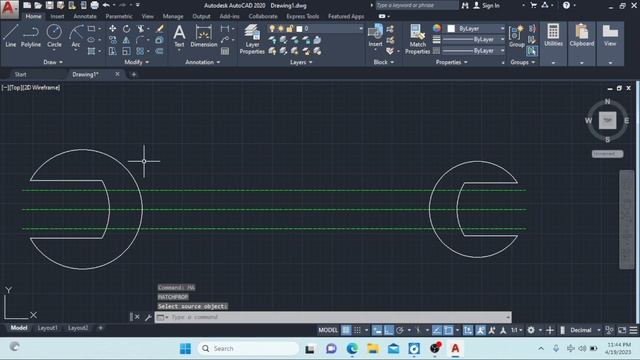Click the Help question mark icon
Viewport: 640px width, 360px height.
coord(566,5)
